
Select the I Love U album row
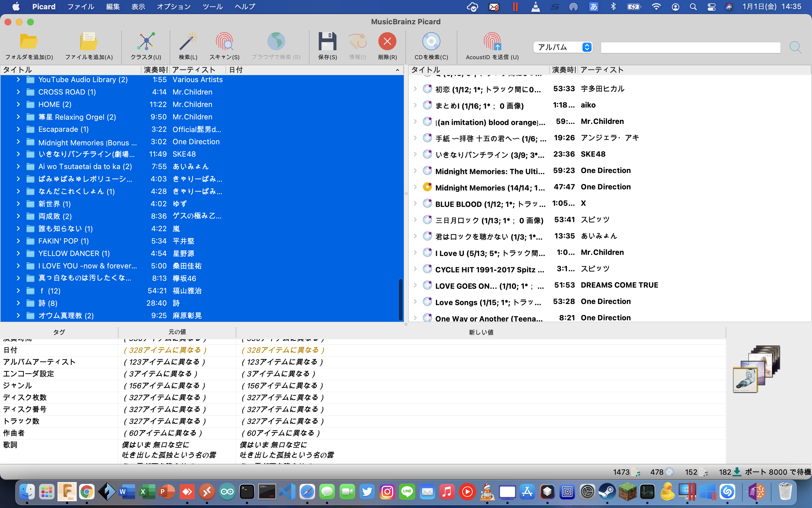609,252
